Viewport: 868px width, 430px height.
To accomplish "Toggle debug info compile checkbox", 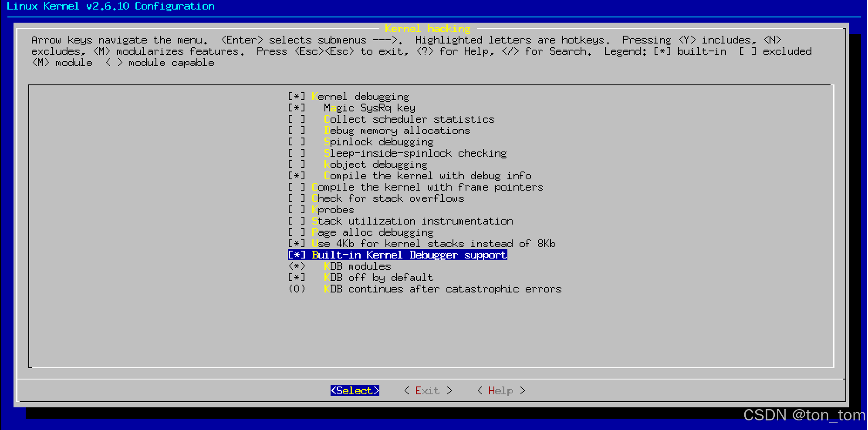I will tap(297, 175).
